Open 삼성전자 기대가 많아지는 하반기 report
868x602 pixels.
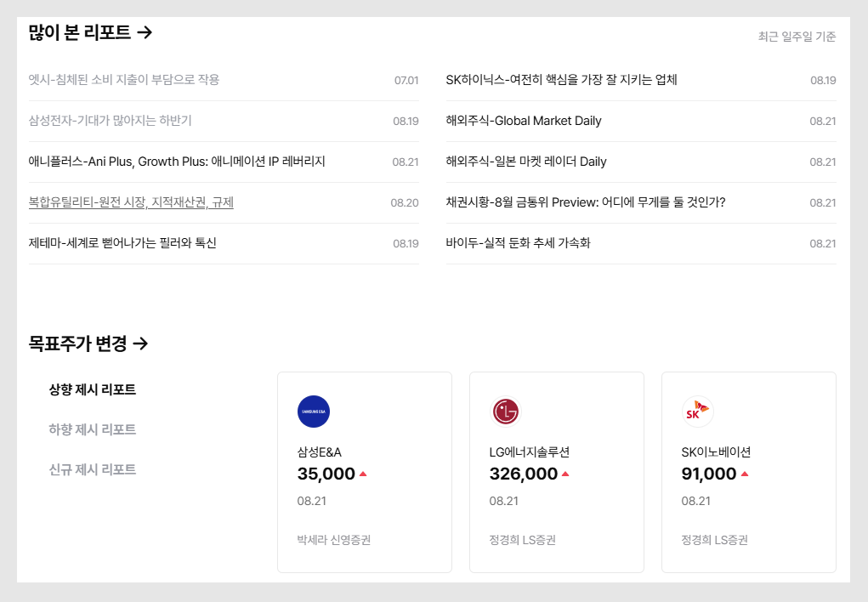111,121
